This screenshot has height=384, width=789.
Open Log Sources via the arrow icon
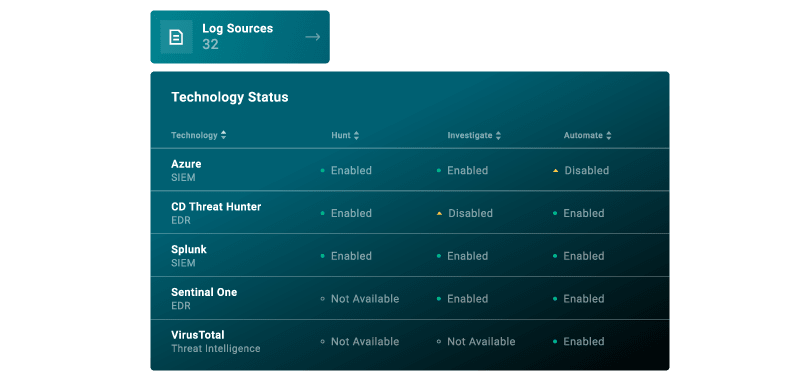click(312, 37)
